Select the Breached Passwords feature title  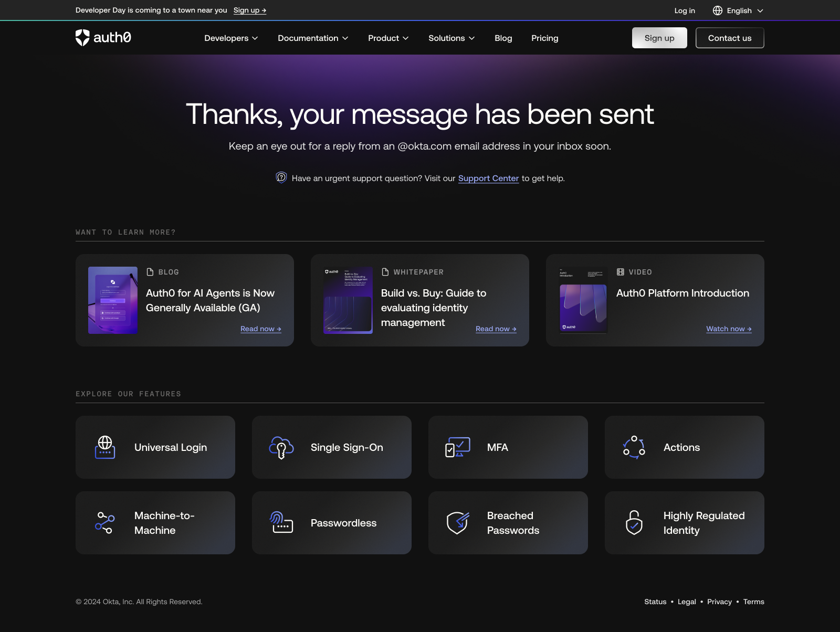(x=513, y=523)
